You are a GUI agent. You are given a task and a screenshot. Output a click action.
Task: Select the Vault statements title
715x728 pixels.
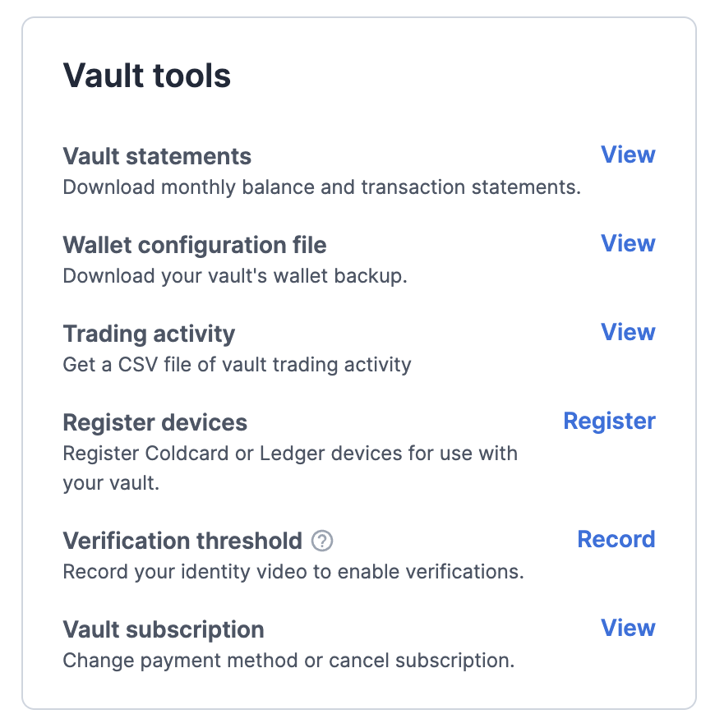click(x=157, y=156)
